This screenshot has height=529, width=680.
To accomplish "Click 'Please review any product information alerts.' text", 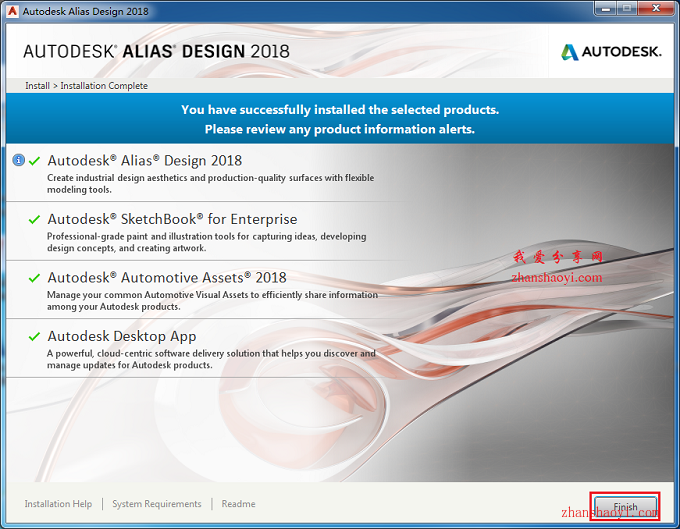I will tap(340, 129).
